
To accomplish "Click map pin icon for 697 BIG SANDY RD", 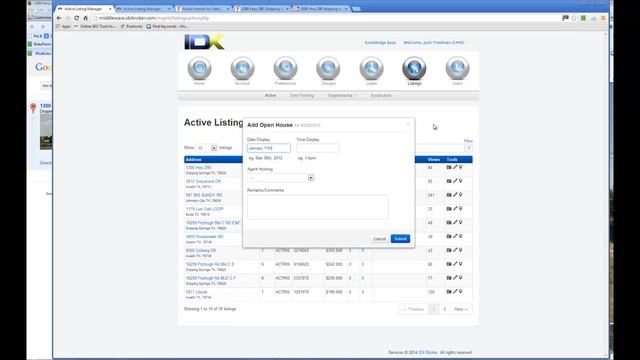I will tap(460, 195).
